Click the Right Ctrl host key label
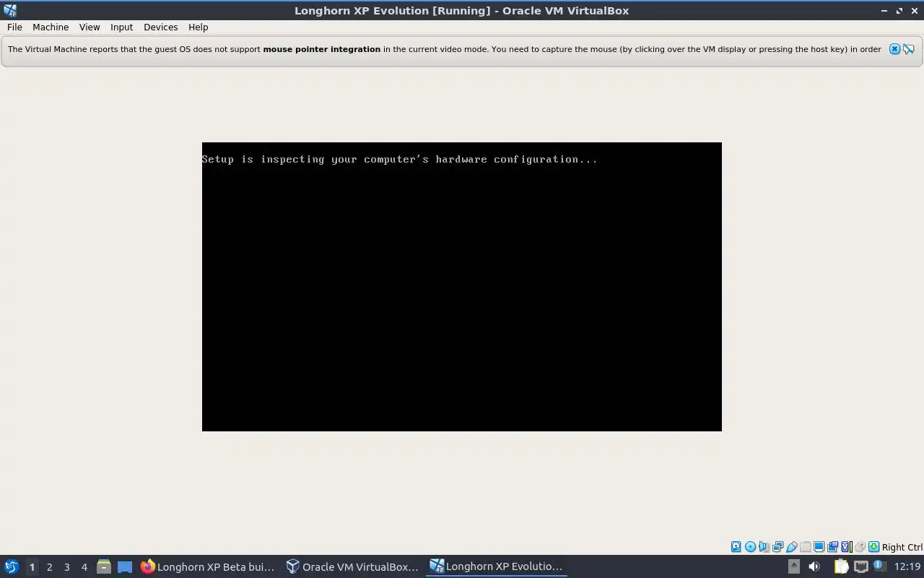 [902, 547]
